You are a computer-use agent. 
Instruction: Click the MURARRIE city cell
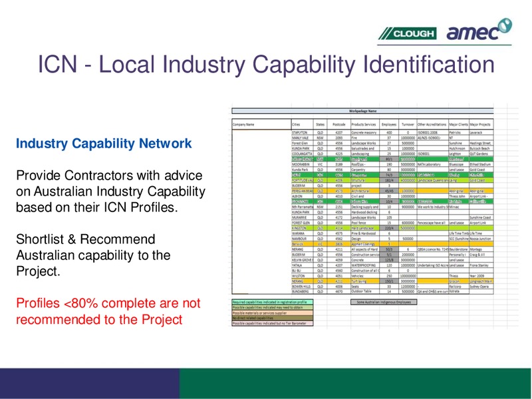(303, 217)
